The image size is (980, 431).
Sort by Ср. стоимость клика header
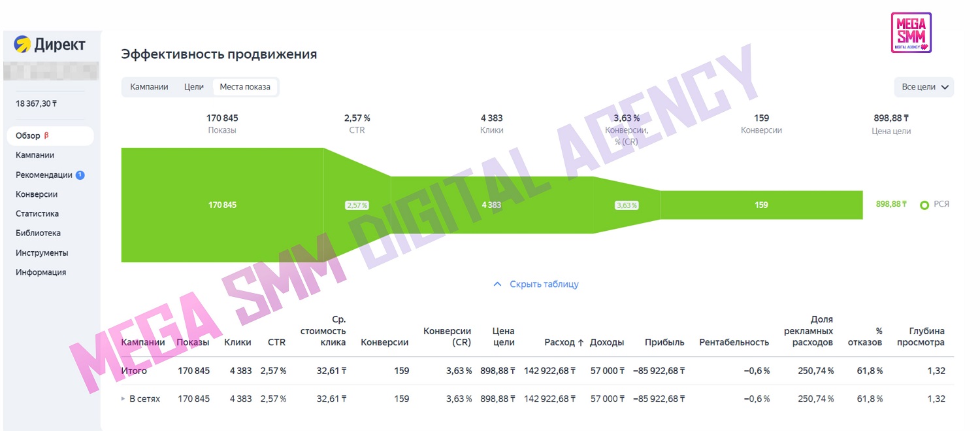pyautogui.click(x=323, y=331)
